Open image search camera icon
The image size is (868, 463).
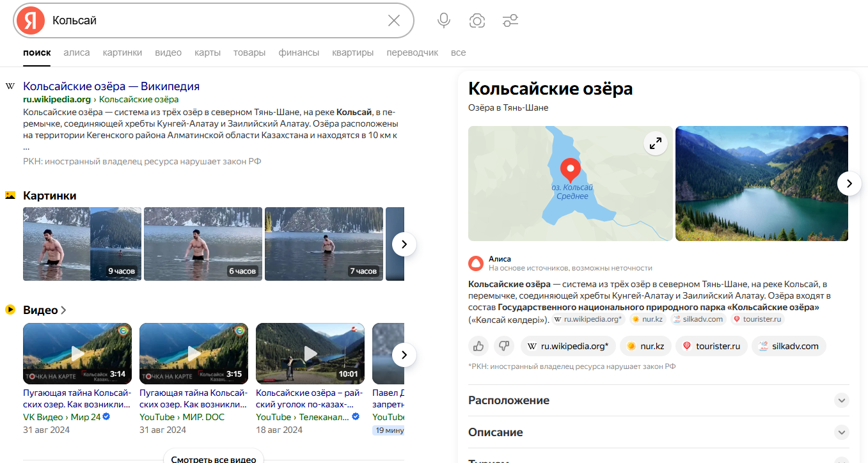(x=477, y=20)
